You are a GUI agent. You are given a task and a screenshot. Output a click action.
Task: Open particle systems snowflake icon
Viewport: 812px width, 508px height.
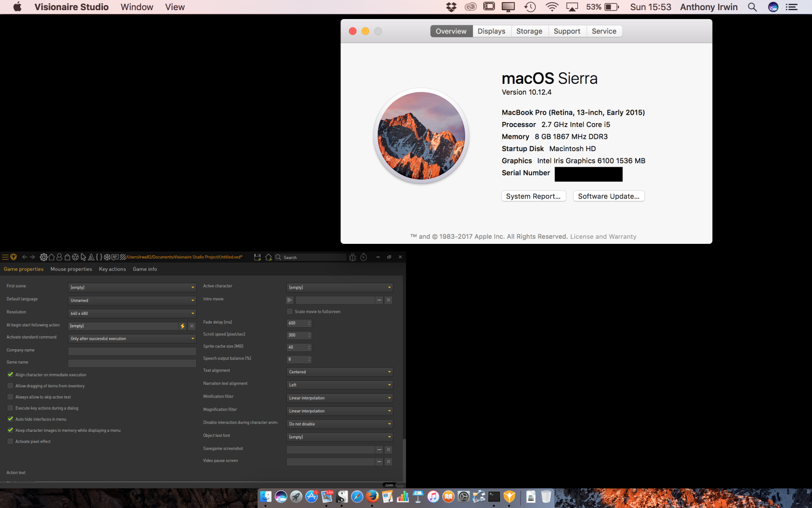coord(107,257)
